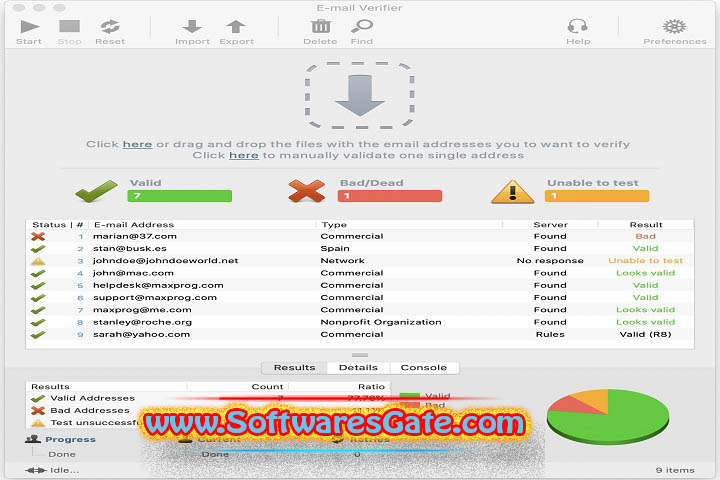Click warning icon beside Test unsuccessful

[x=38, y=423]
